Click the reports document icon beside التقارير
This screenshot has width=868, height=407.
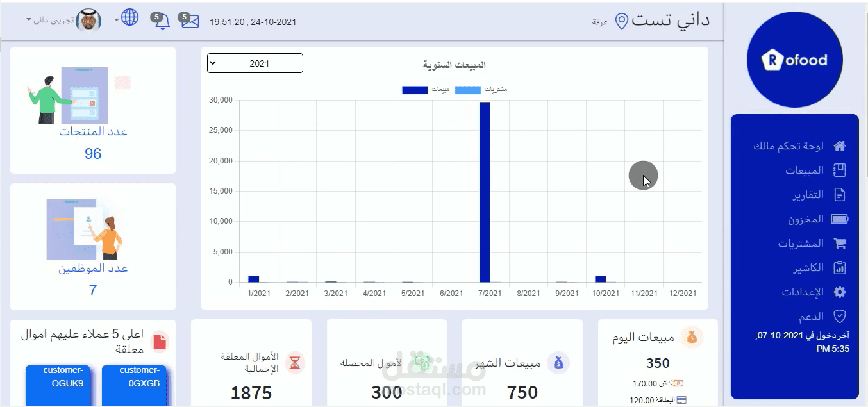point(839,195)
